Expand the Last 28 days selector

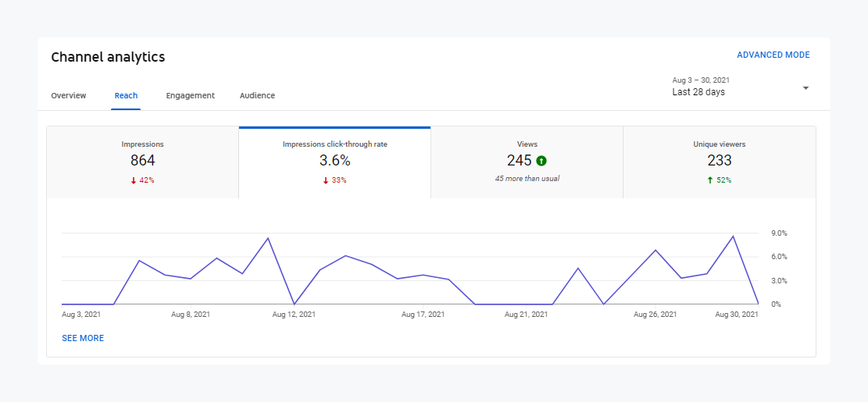pyautogui.click(x=698, y=92)
